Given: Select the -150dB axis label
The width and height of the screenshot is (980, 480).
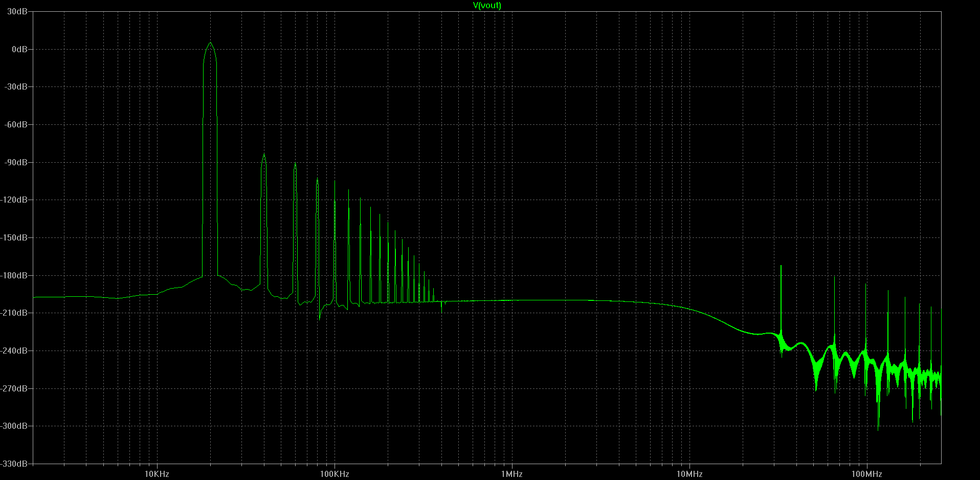Looking at the screenshot, I should (14, 237).
